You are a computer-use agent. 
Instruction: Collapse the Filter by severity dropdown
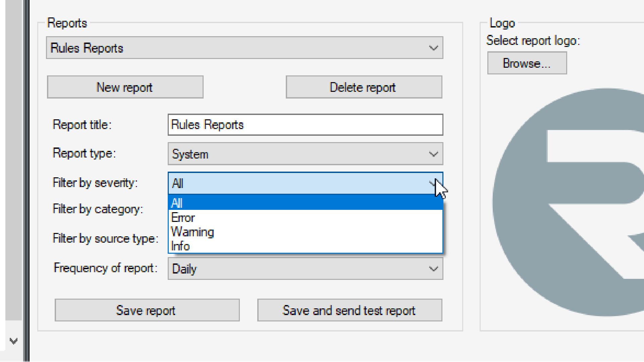[305, 183]
